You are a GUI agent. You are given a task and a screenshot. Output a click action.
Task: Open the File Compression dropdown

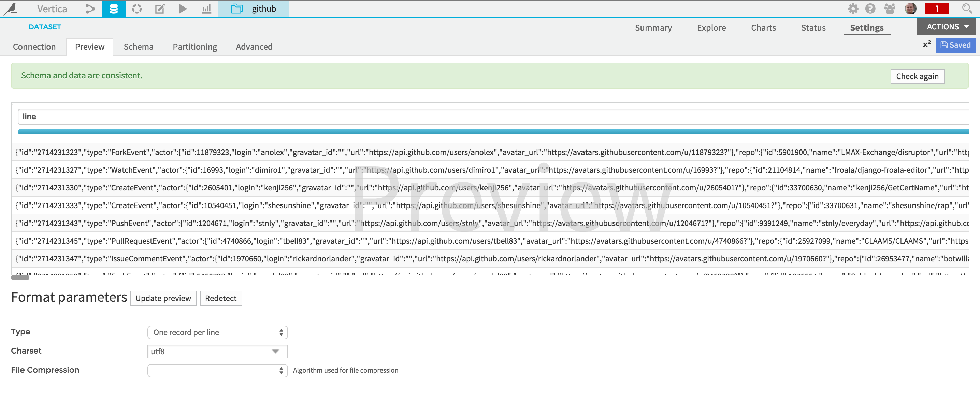point(217,370)
